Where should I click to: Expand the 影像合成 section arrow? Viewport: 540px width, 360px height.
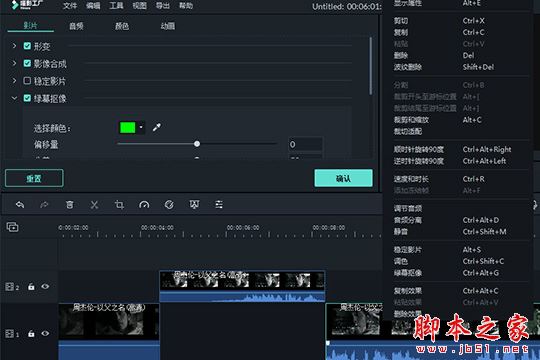click(x=14, y=63)
